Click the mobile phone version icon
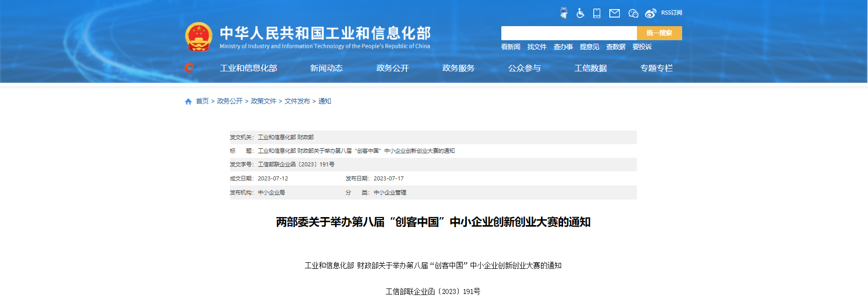868x297 pixels. [x=597, y=13]
